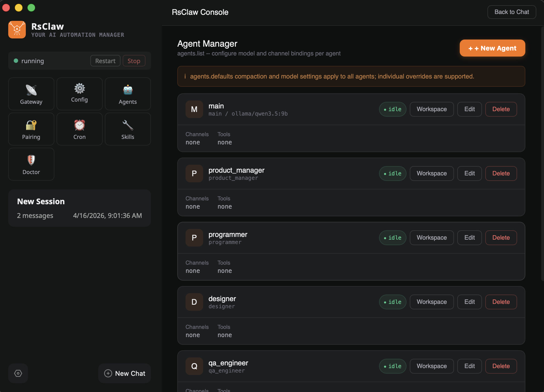The width and height of the screenshot is (544, 392).
Task: Click the + New Agent button
Action: [x=492, y=48]
